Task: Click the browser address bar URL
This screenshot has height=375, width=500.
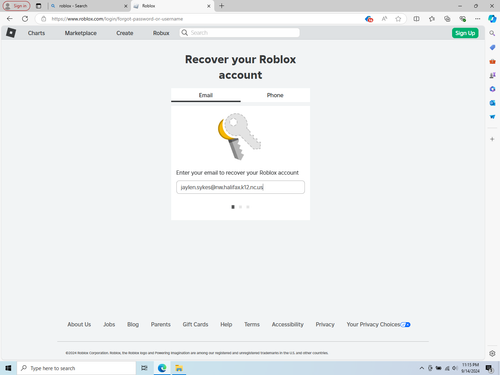Action: 117,19
